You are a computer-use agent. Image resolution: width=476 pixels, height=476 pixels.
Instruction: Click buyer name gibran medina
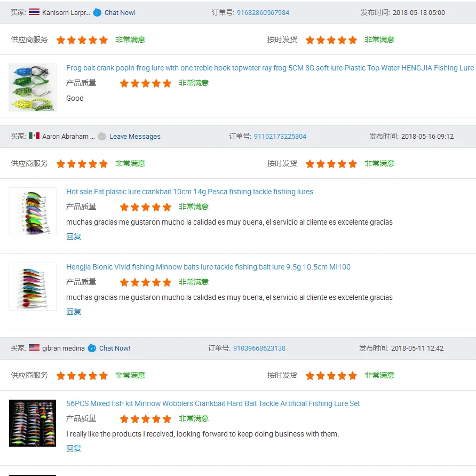tap(63, 348)
